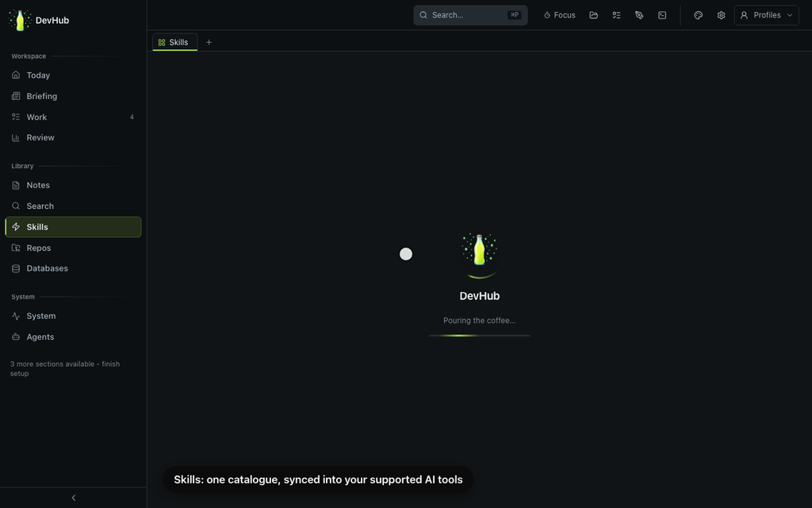Screen dimensions: 812x508
Task: Open settings gear icon
Action: (721, 15)
